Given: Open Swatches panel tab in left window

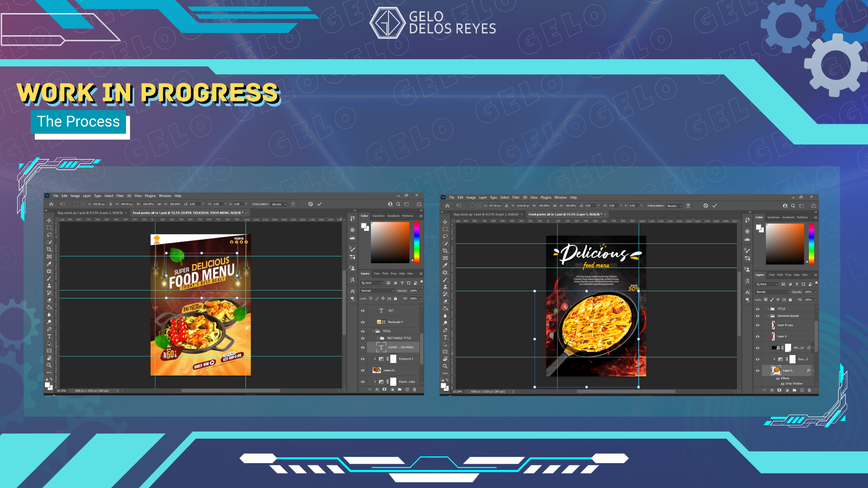Looking at the screenshot, I should point(378,216).
